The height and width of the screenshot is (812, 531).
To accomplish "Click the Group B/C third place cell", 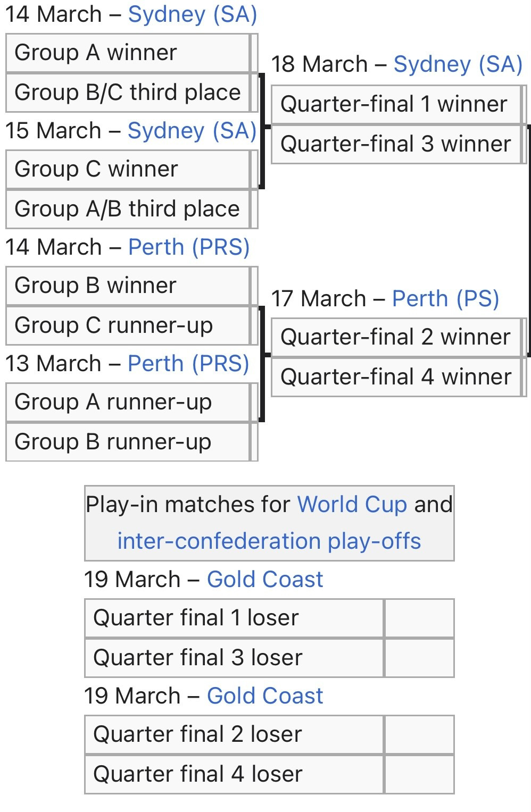I will tap(128, 93).
